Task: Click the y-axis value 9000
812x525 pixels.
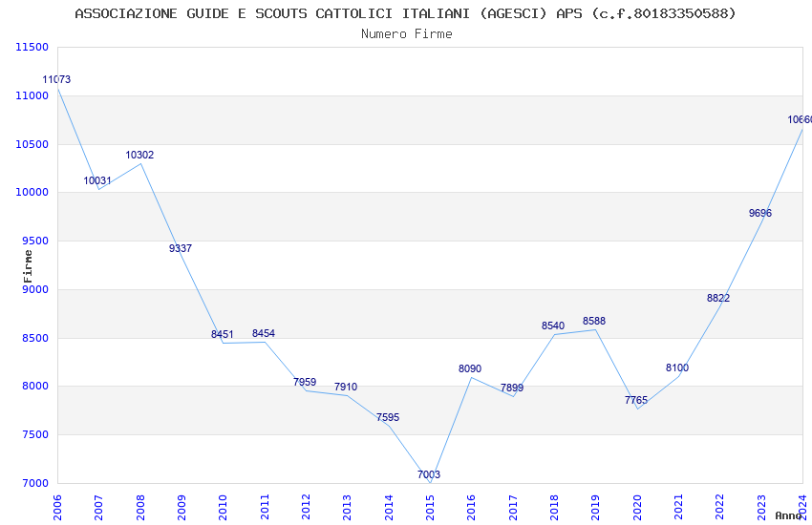Action: (x=34, y=289)
